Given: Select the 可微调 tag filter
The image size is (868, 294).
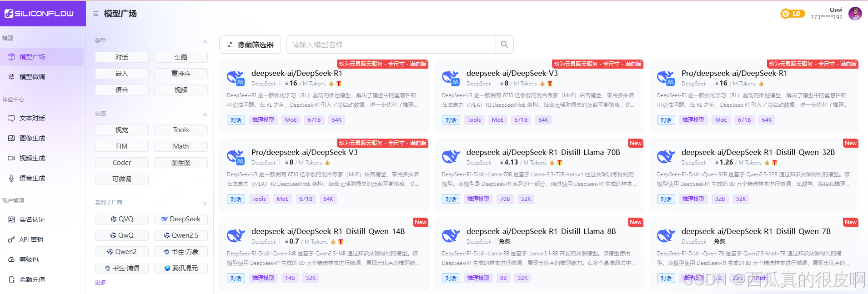Looking at the screenshot, I should pyautogui.click(x=122, y=179).
